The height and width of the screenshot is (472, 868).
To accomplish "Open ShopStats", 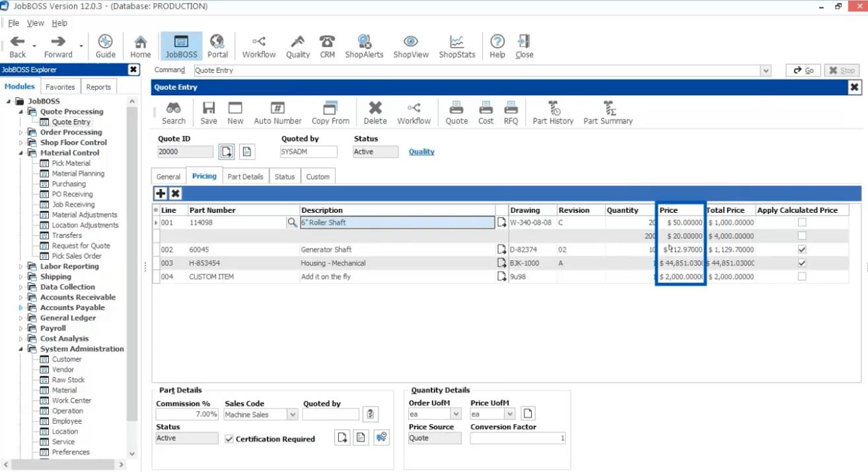I will point(456,45).
